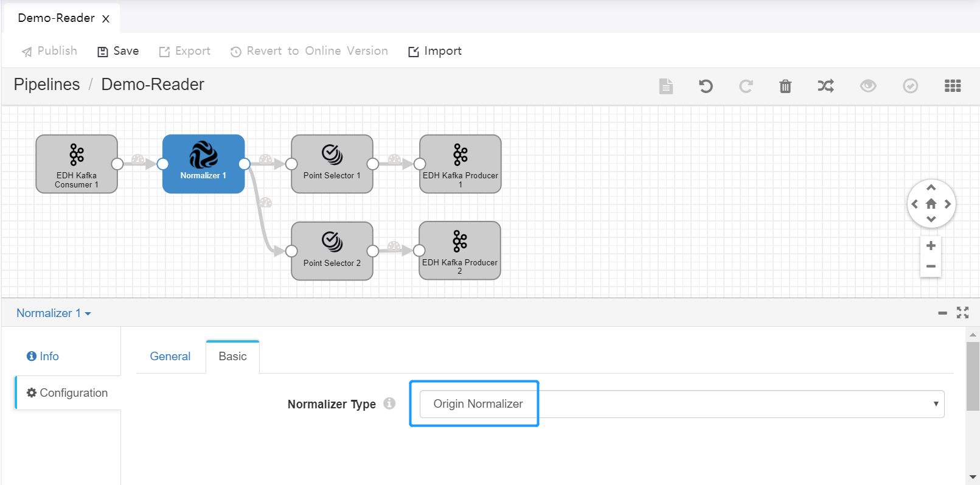Click the undo arrow icon

706,86
